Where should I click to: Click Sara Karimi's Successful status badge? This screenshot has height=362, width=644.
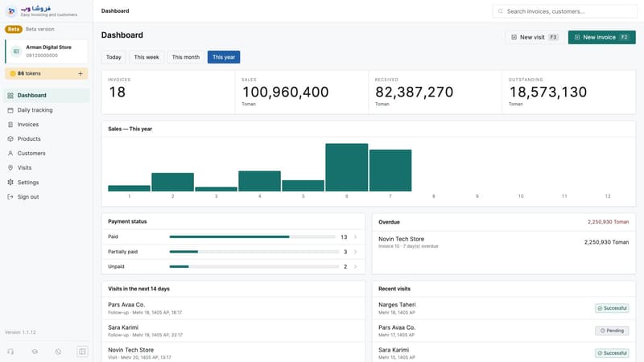tap(612, 353)
